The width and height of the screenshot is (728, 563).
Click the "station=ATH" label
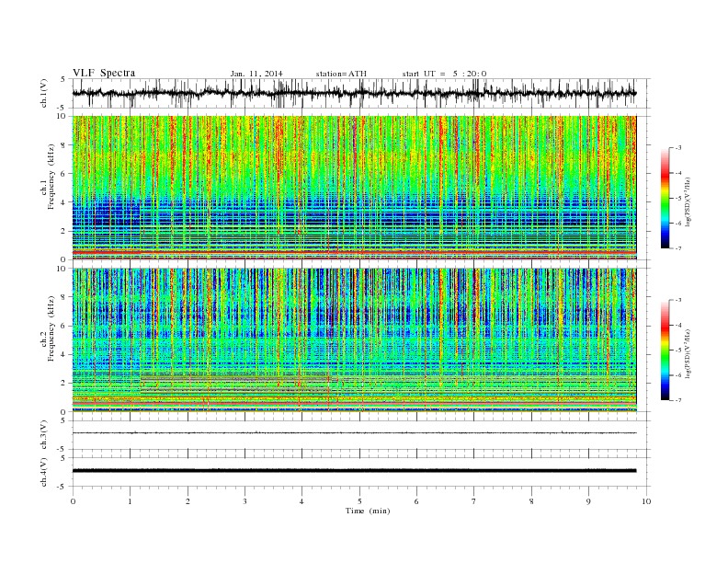click(x=341, y=74)
